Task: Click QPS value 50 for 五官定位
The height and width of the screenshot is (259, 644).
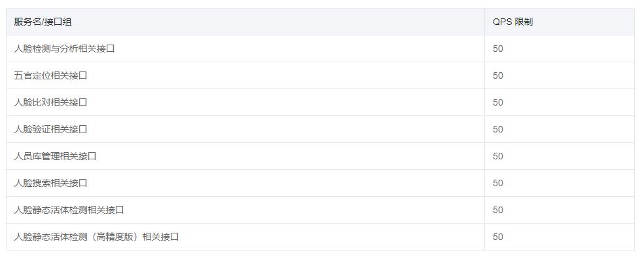Action: pos(498,76)
